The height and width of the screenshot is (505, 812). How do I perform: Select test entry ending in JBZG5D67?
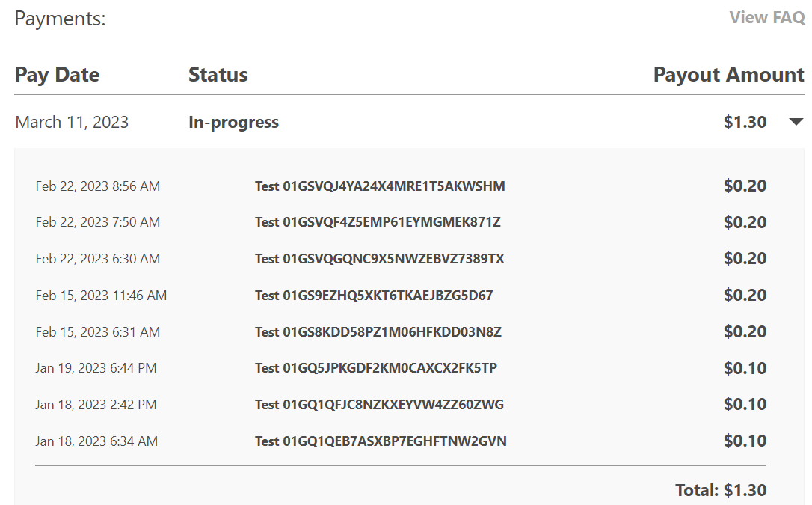pos(374,296)
